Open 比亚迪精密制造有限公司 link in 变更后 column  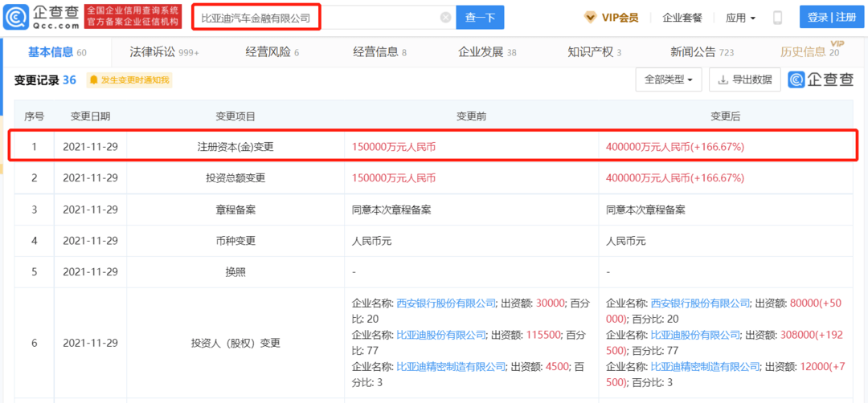pos(706,366)
